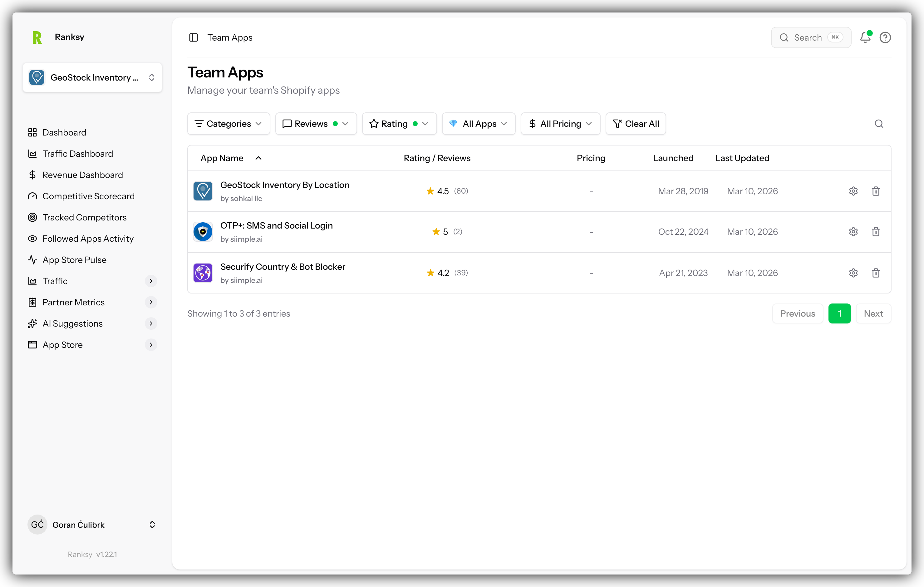Open the OTP+: SMS and Social Login app name

point(276,226)
